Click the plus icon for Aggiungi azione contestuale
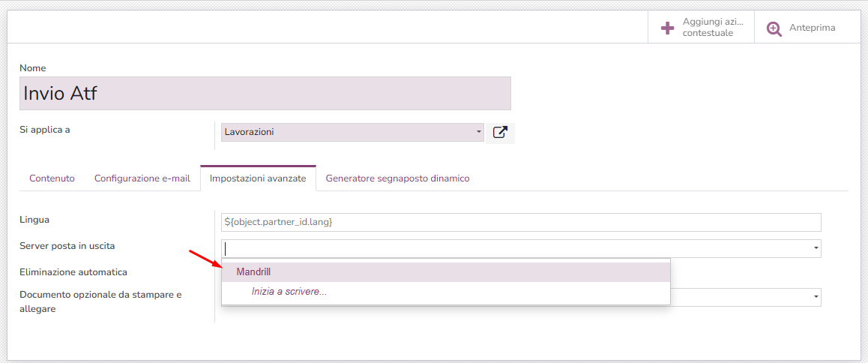Screen dimensions: 868x363 [667, 28]
